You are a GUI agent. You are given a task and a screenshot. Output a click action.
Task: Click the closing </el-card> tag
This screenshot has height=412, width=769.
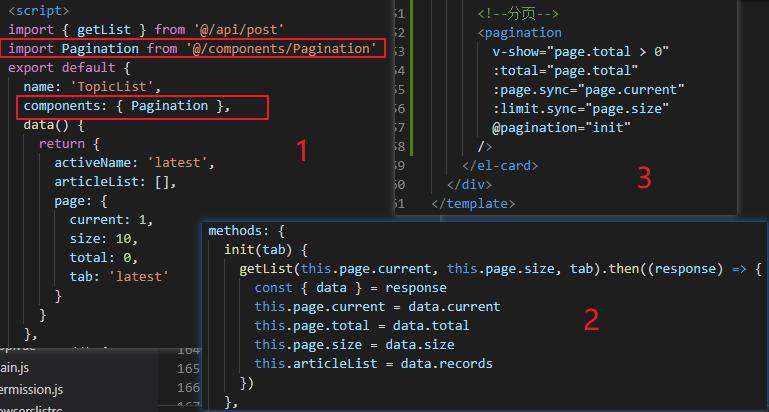point(500,166)
